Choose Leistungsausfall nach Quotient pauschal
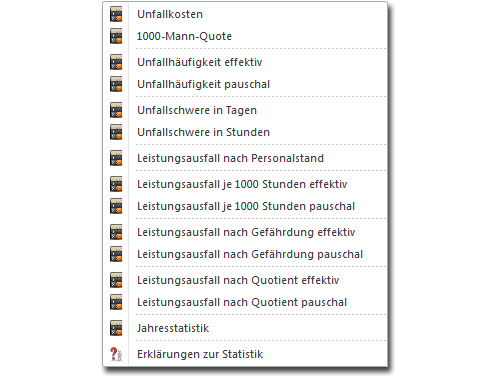 pyautogui.click(x=242, y=302)
